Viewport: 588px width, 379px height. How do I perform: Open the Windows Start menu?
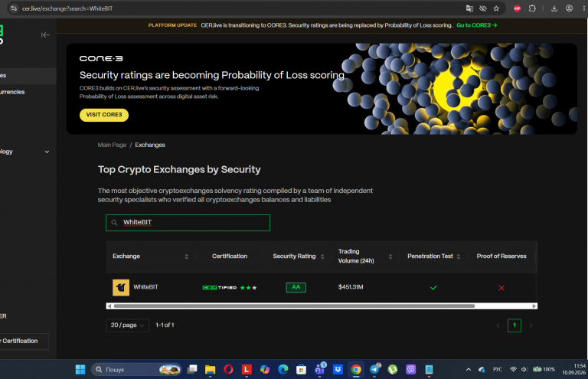(x=80, y=370)
